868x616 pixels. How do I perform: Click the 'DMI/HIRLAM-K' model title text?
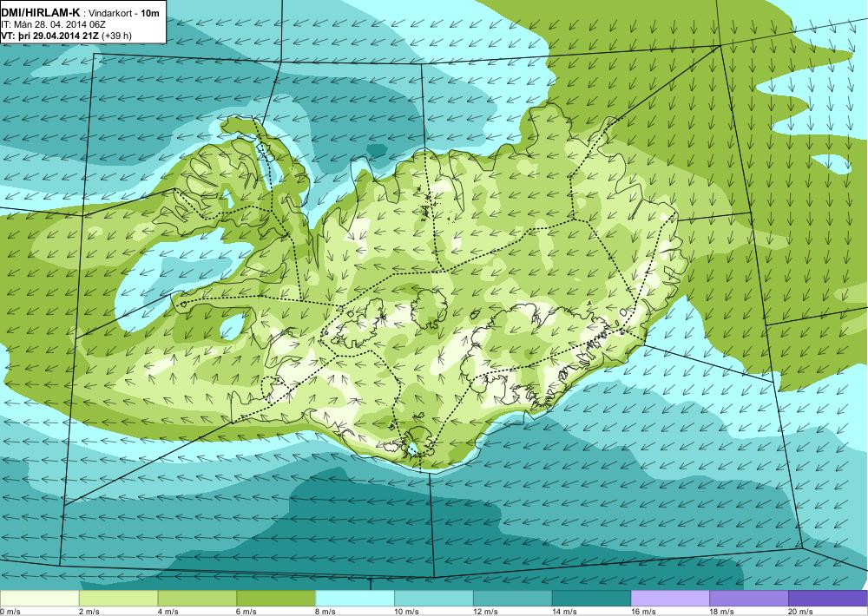point(41,12)
